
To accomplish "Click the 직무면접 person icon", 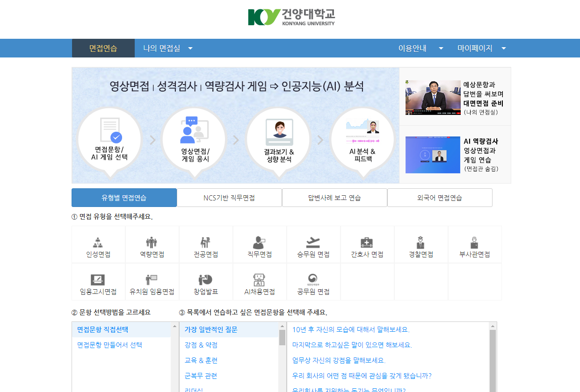I will (260, 244).
